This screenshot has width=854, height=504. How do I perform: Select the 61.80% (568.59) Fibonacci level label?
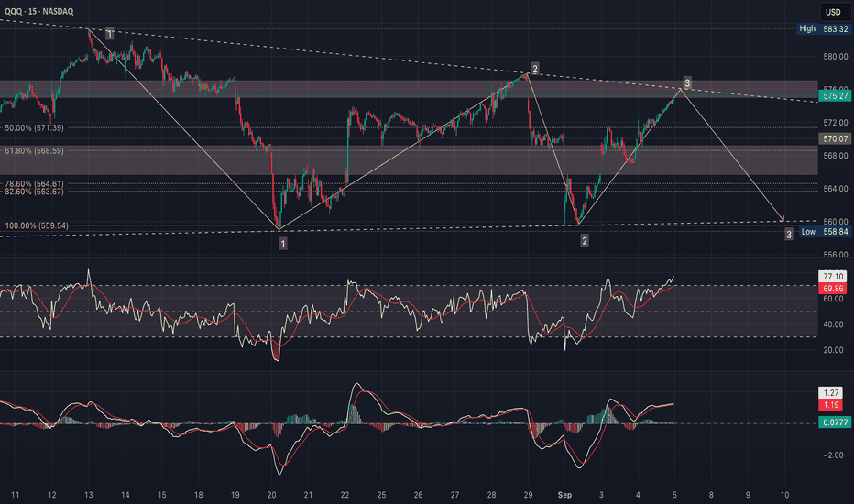[34, 150]
